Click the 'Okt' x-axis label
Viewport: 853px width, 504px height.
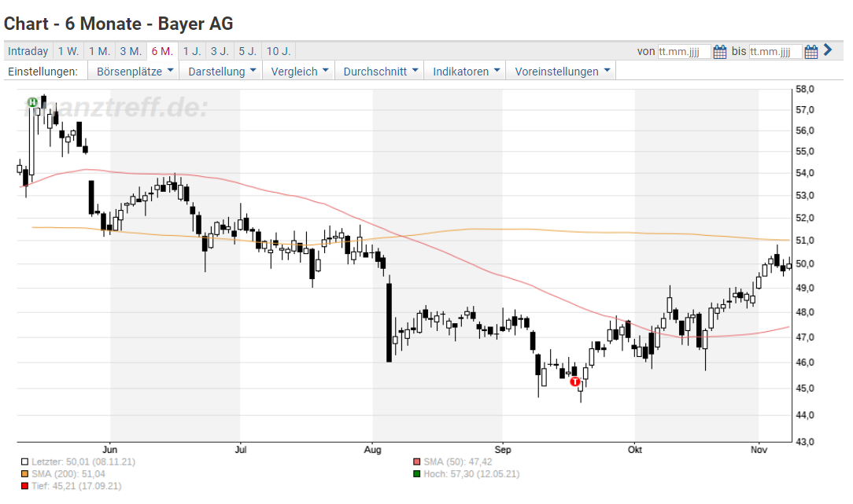(x=635, y=450)
